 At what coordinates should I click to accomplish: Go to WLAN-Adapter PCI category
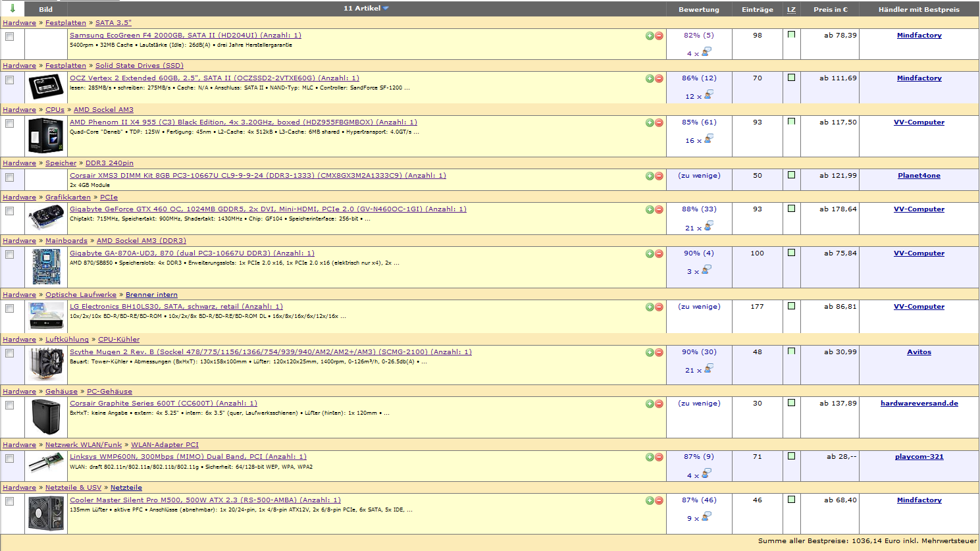tap(165, 445)
